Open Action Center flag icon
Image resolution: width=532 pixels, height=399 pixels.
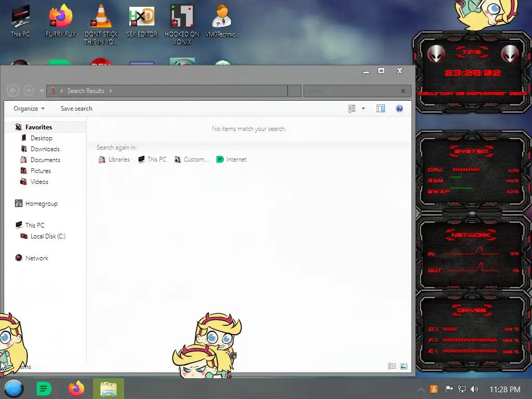coord(449,389)
